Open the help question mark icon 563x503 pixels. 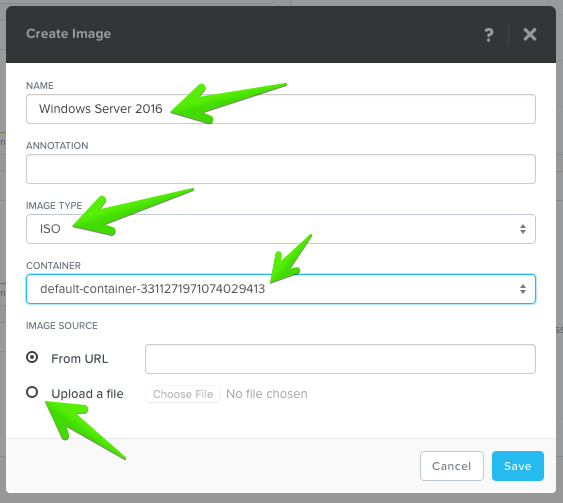[489, 35]
